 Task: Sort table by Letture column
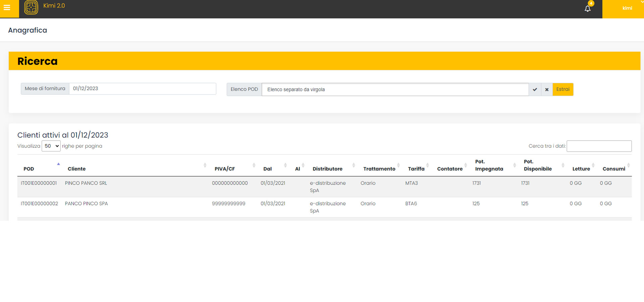click(581, 169)
